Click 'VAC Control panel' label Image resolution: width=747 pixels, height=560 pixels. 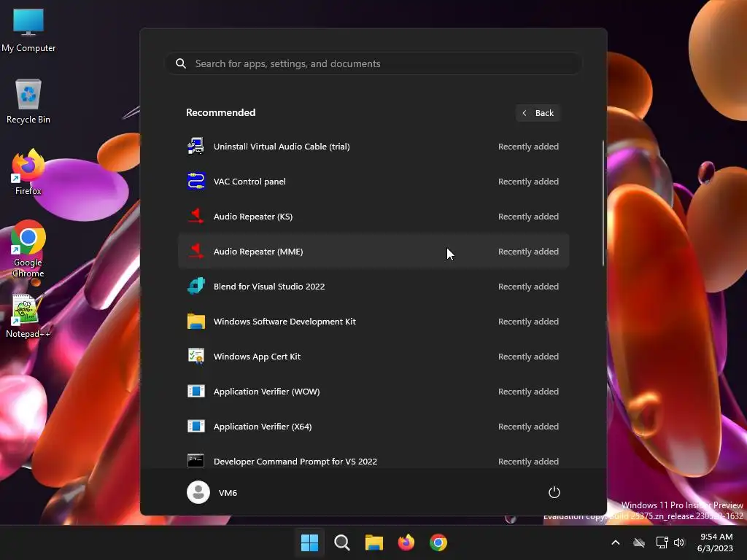point(249,182)
